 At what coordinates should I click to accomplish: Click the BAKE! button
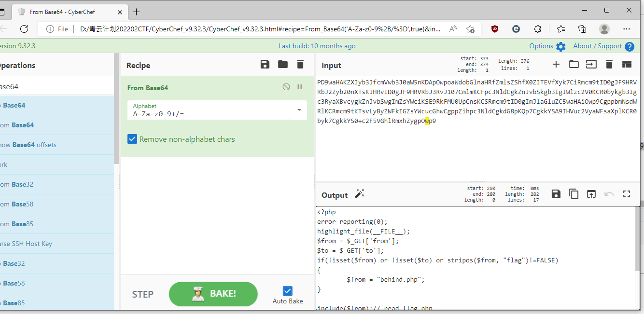coord(213,294)
